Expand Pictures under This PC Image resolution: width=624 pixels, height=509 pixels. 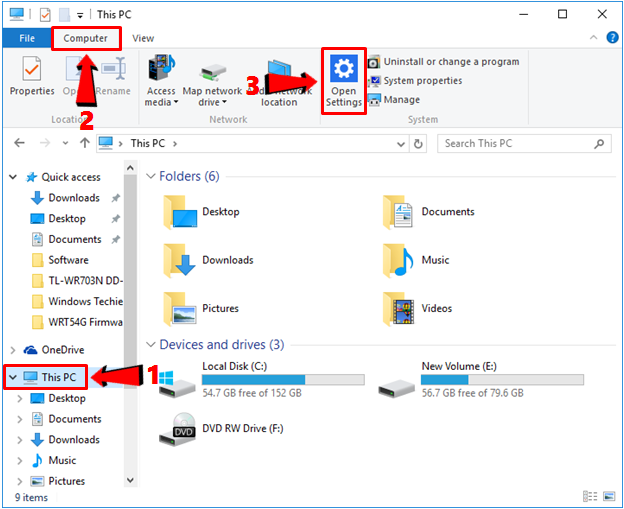click(20, 481)
